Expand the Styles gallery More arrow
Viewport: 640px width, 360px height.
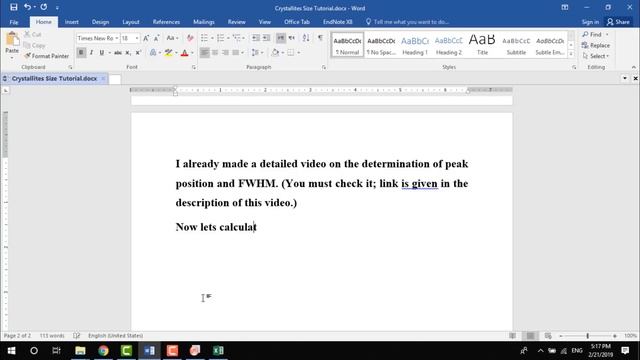(x=571, y=54)
